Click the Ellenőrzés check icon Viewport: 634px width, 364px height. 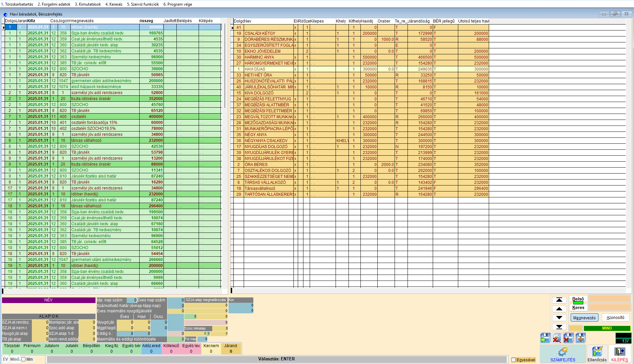click(597, 354)
